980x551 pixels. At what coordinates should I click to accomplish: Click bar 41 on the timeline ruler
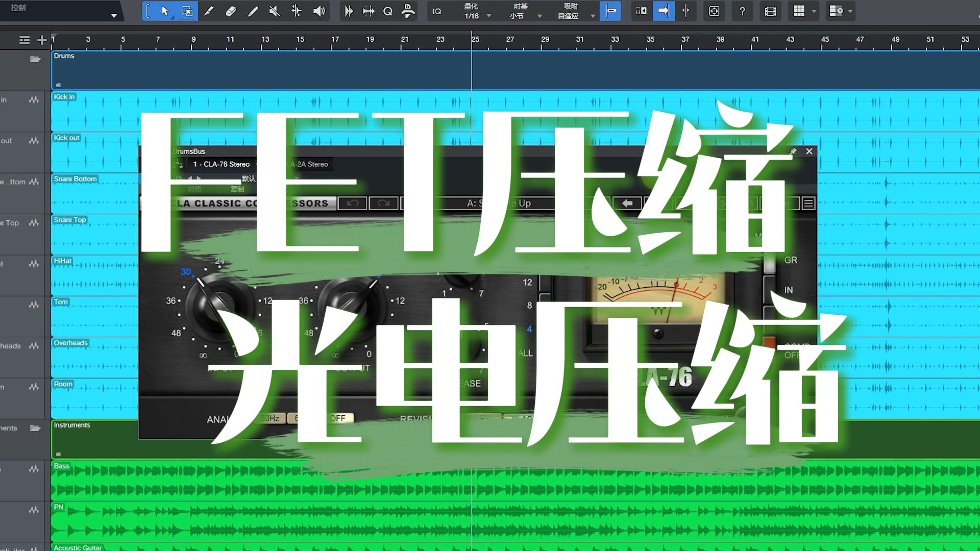755,39
